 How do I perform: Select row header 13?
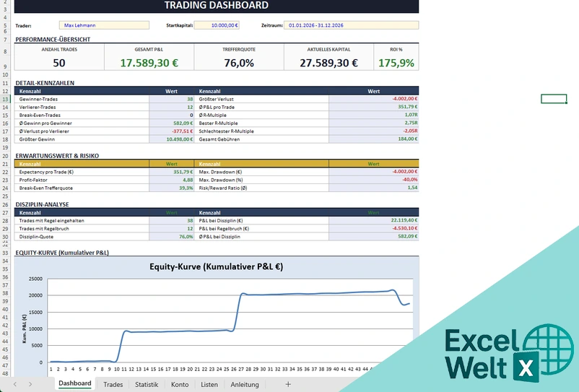[x=6, y=99]
